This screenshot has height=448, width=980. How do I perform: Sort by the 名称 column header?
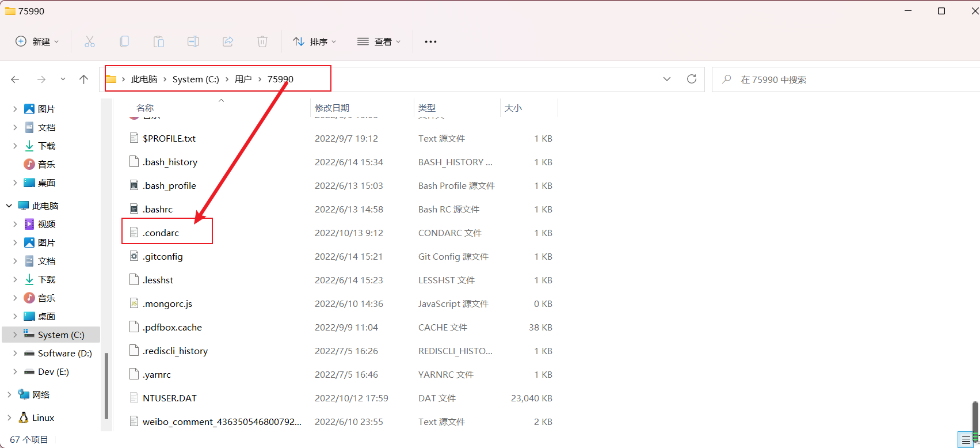coord(145,108)
